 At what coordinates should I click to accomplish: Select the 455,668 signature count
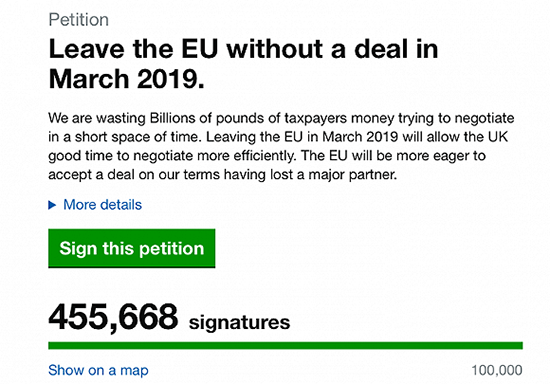[113, 318]
